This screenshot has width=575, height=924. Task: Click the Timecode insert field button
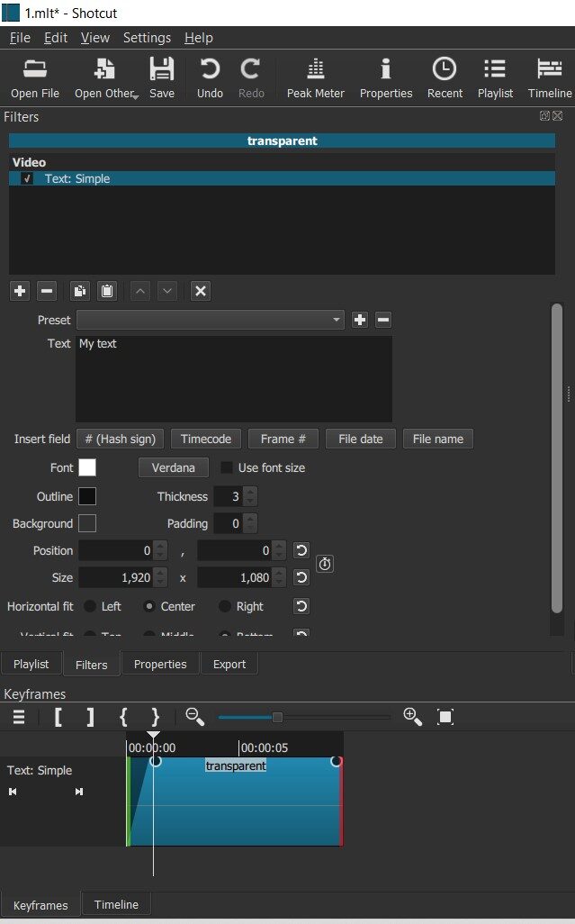tap(206, 439)
